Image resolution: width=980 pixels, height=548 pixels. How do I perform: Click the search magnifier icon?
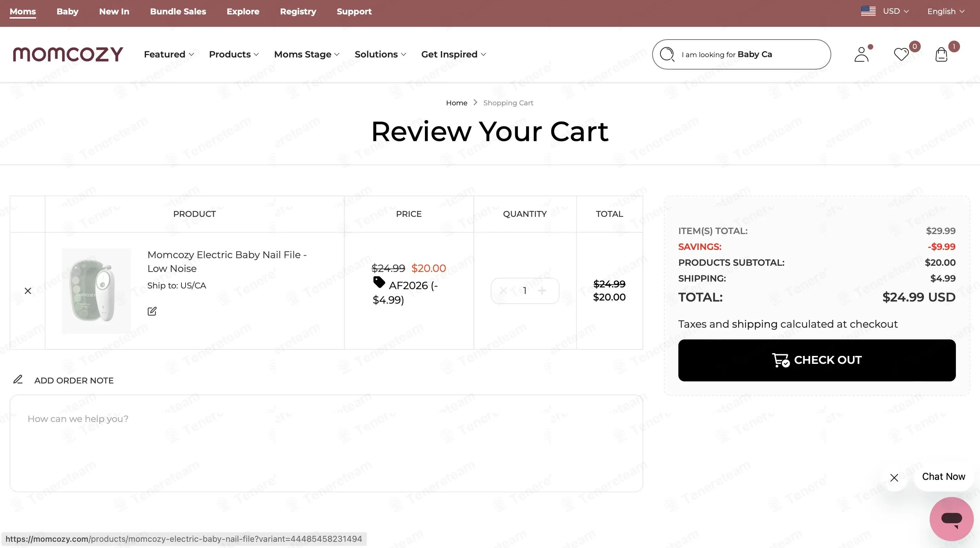[x=667, y=54]
